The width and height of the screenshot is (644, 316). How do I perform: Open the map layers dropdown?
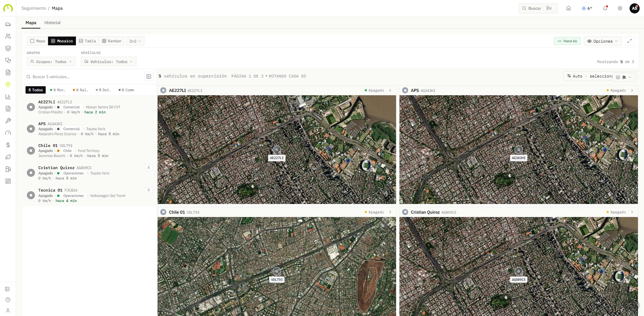click(624, 77)
